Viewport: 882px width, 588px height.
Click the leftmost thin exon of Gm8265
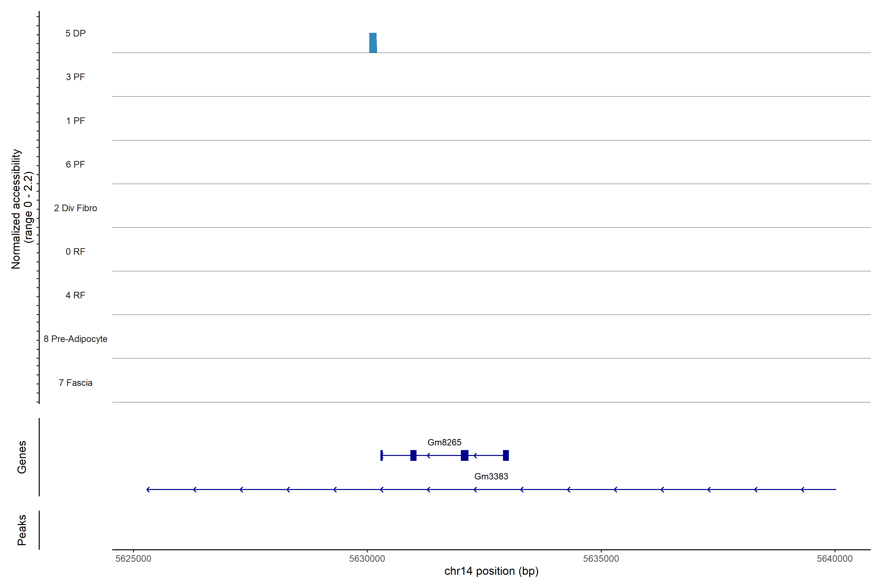click(381, 455)
